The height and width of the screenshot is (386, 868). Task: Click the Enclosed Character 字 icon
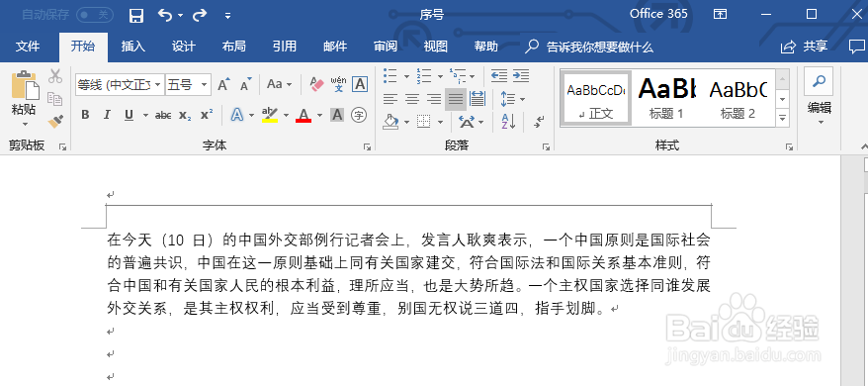360,115
